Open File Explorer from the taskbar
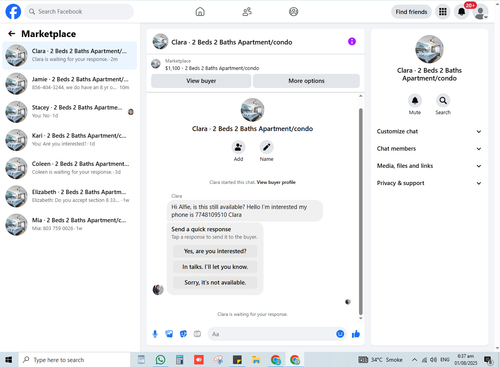This screenshot has height=367, width=500. click(x=256, y=360)
